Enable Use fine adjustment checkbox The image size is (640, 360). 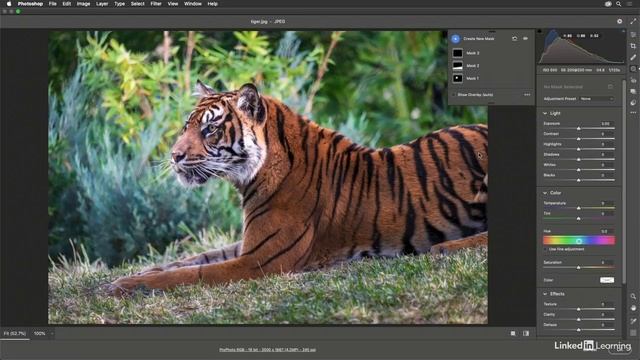[x=545, y=249]
